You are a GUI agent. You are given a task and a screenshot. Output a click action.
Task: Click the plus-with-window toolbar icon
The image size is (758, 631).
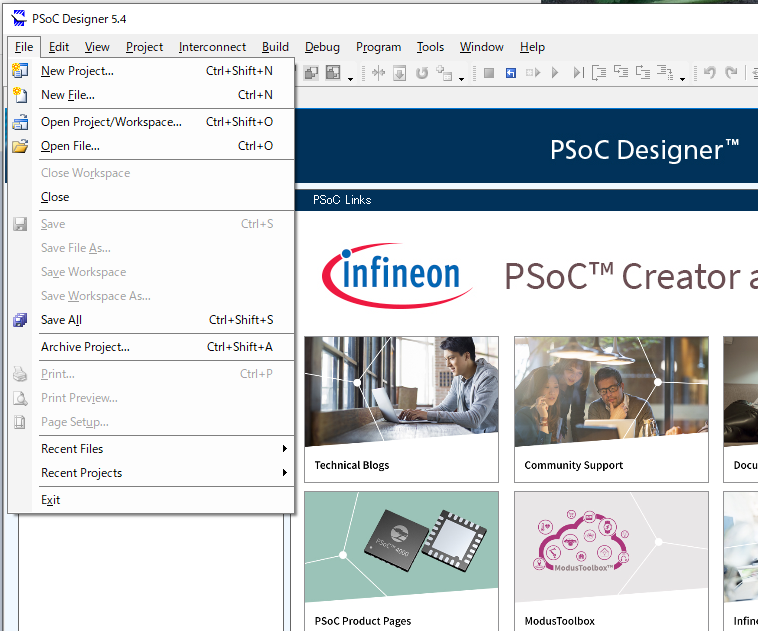[444, 73]
